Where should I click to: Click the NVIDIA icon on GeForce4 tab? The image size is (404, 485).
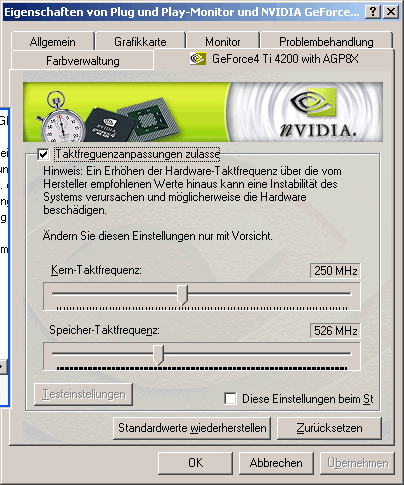click(198, 59)
